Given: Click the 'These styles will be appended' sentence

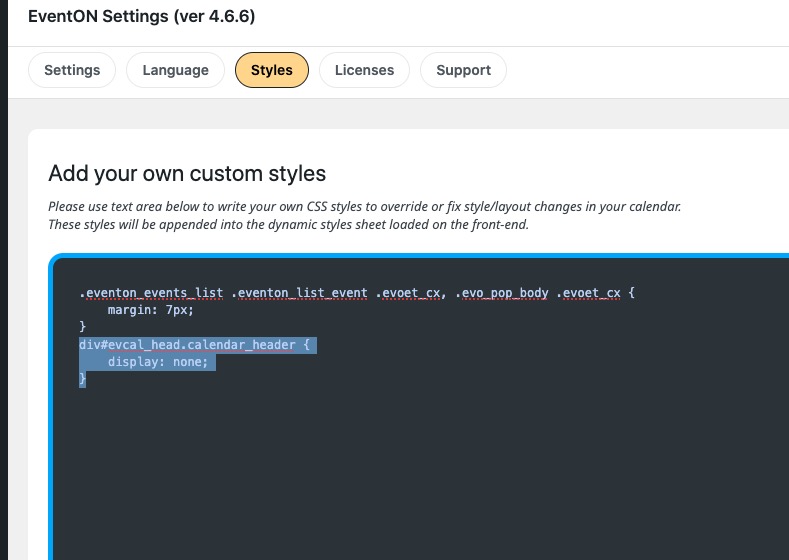Looking at the screenshot, I should (288, 224).
